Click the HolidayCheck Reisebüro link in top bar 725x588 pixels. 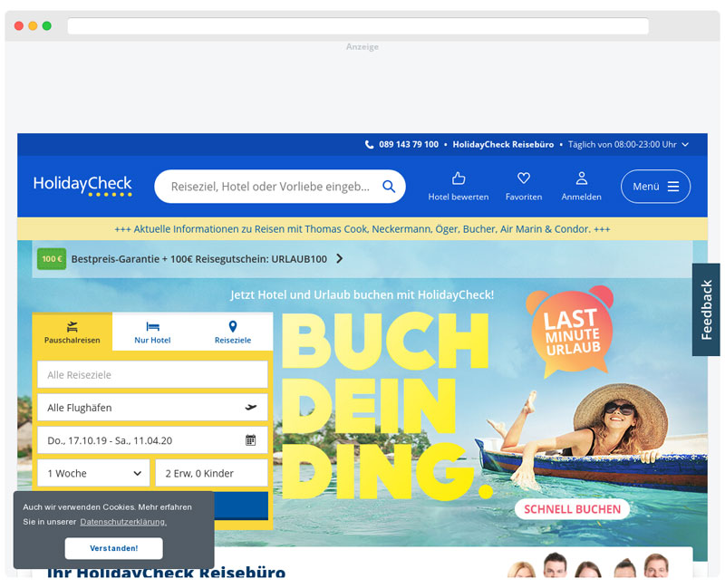tap(503, 145)
